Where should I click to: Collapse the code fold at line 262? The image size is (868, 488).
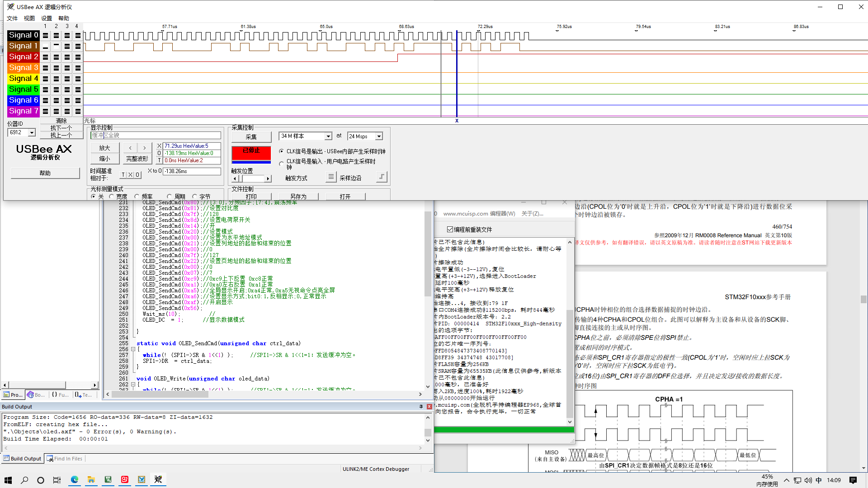133,385
